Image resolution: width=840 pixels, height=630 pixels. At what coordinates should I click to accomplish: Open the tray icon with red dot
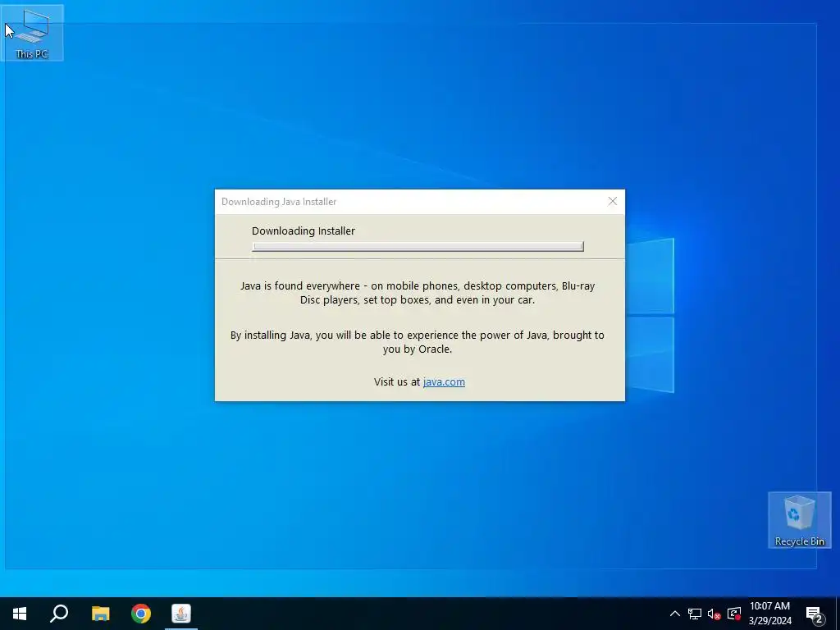[734, 614]
